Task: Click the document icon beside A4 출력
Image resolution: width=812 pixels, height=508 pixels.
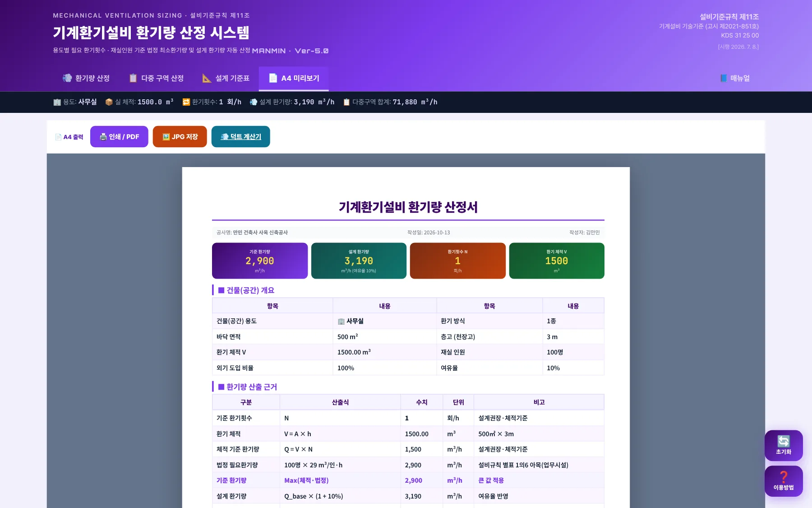Action: coord(58,137)
